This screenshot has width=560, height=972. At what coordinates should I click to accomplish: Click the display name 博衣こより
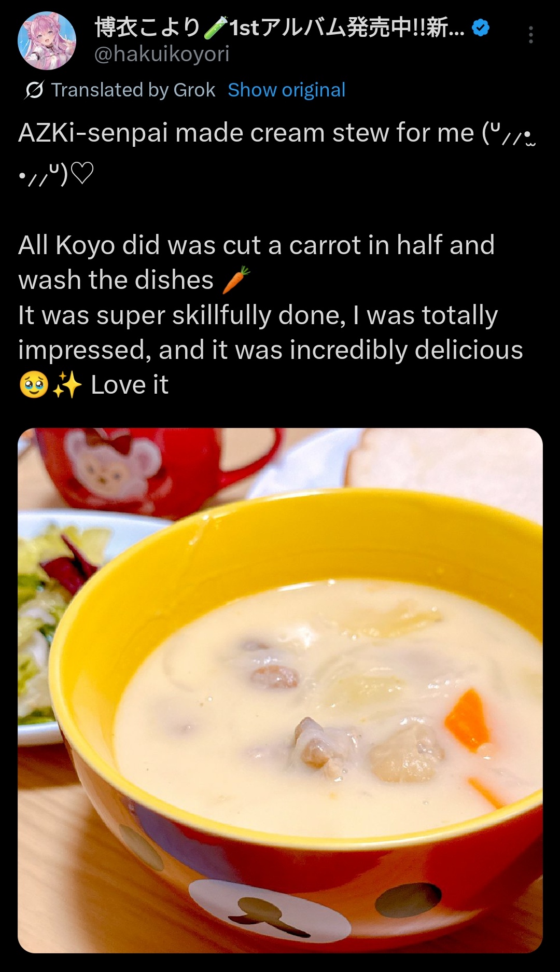click(147, 27)
